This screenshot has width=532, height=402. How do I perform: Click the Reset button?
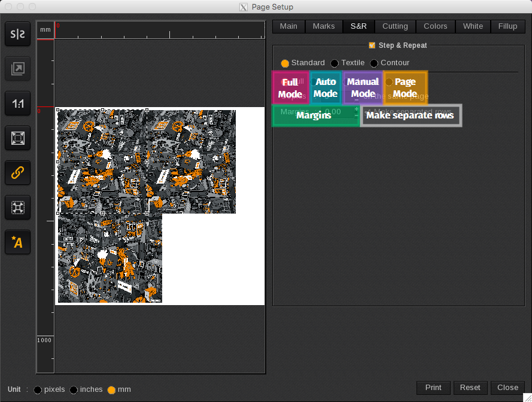coord(470,388)
